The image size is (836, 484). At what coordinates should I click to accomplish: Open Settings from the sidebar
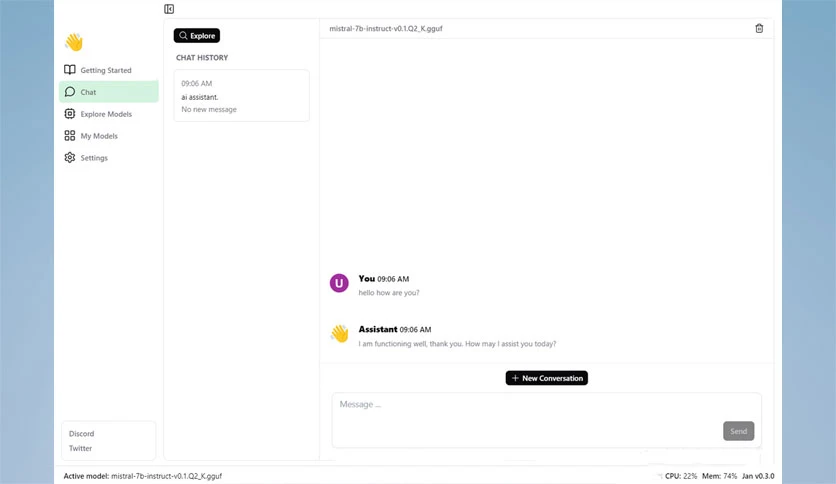tap(109, 157)
